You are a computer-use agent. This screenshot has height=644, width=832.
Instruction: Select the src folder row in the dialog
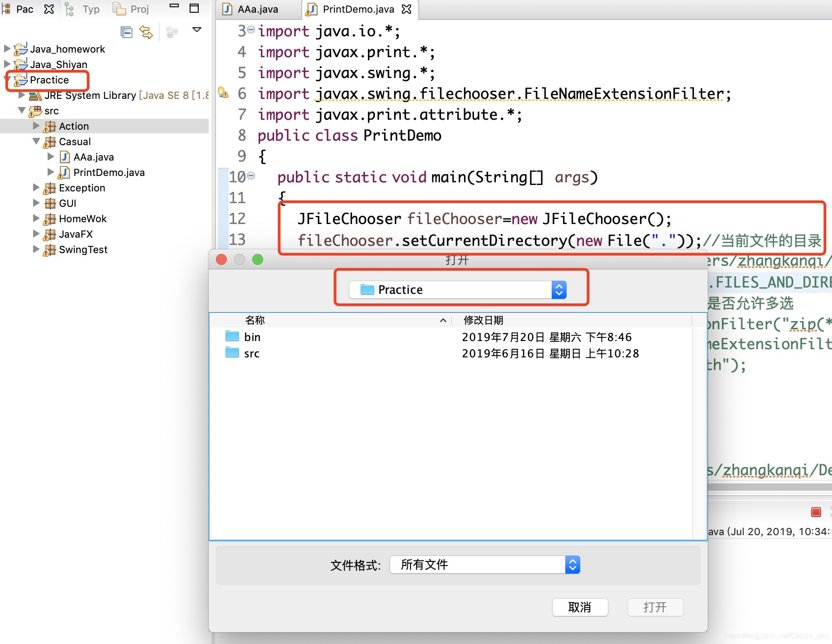(251, 353)
